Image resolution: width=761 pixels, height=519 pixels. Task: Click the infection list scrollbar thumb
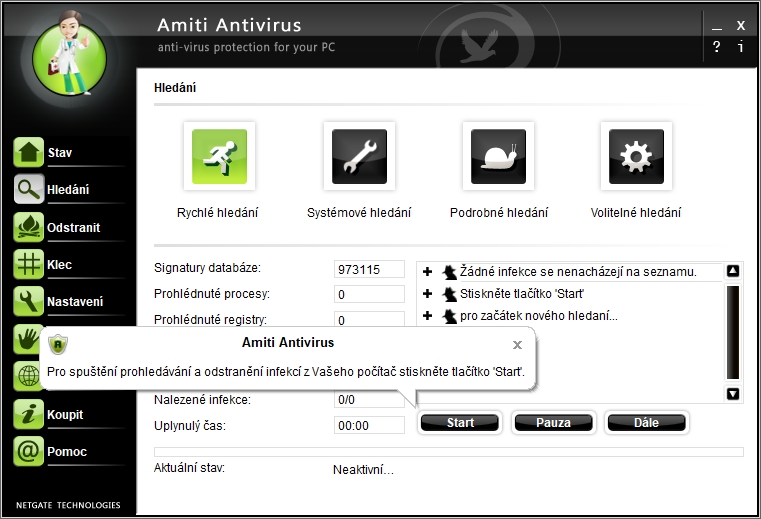[x=733, y=332]
